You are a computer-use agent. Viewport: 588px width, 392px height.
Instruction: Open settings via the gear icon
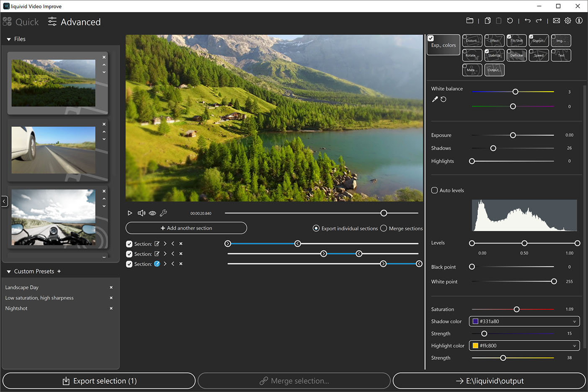pos(567,20)
